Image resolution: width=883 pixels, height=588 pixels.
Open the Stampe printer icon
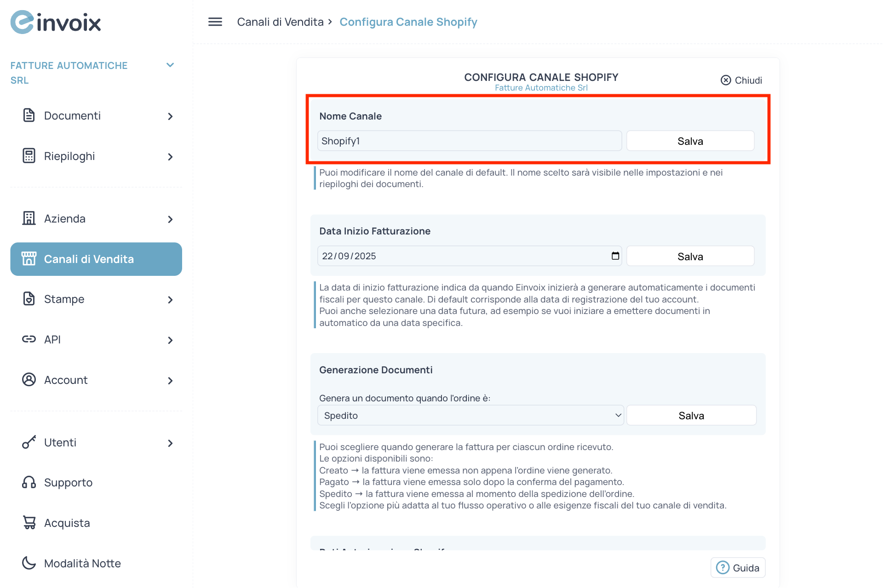[x=29, y=298]
